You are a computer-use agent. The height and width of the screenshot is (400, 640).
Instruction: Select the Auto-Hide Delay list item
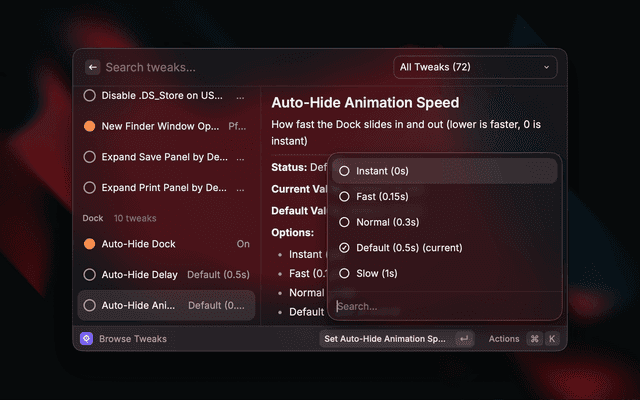tap(166, 274)
